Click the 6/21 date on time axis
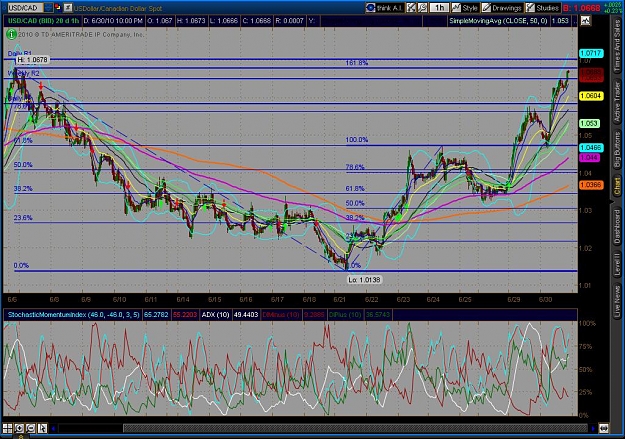This screenshot has width=625, height=439. (340, 299)
